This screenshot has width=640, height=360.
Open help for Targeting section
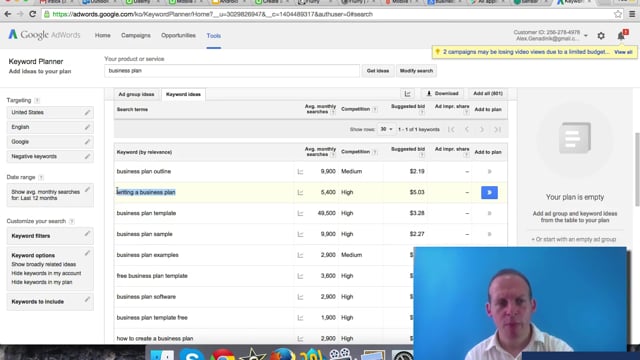pyautogui.click(x=37, y=100)
